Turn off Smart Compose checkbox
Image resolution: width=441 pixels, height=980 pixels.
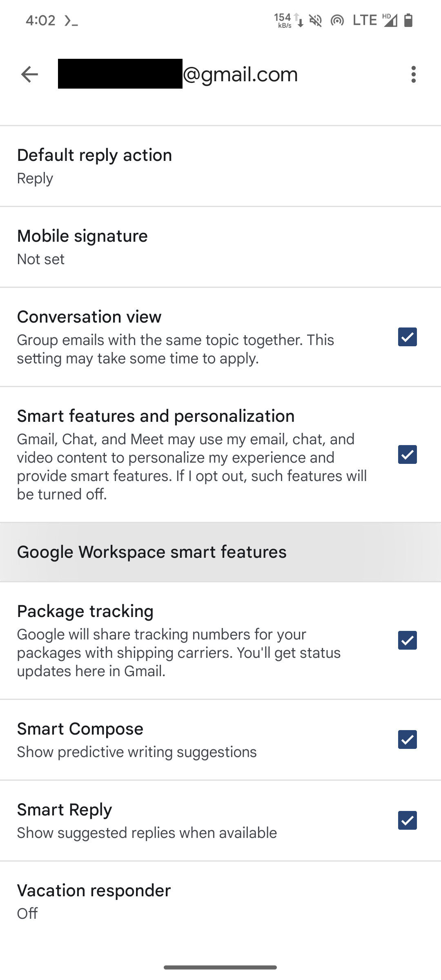pos(407,739)
